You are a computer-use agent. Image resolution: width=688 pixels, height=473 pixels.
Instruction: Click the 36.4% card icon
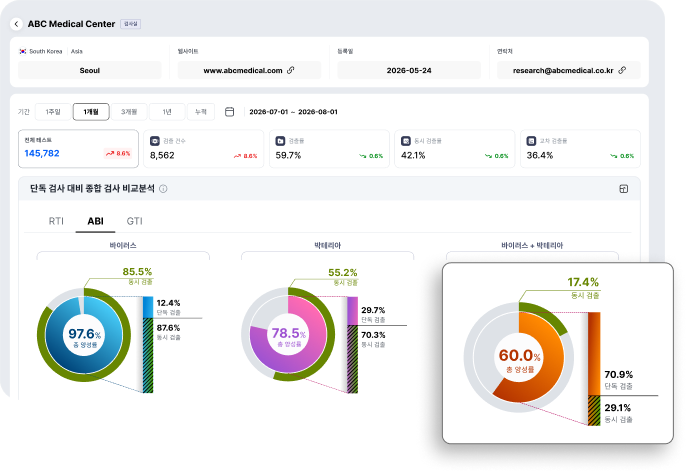point(531,141)
